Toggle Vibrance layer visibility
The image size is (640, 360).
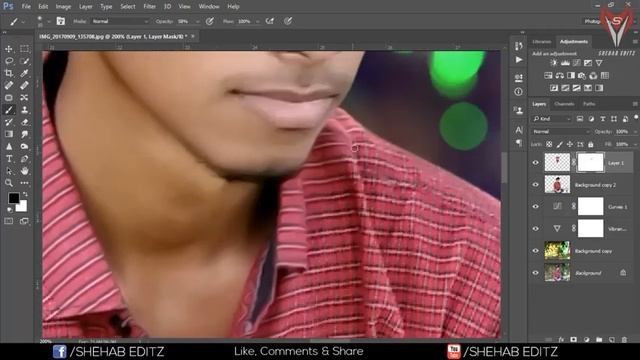pyautogui.click(x=536, y=229)
